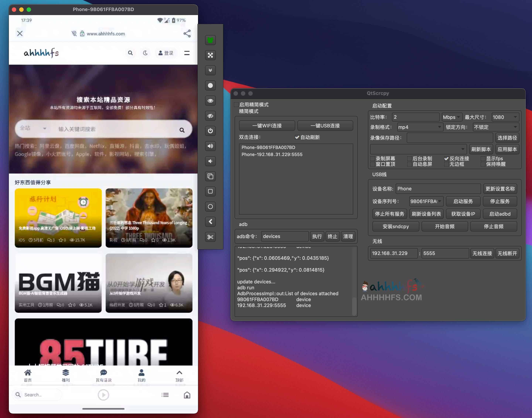Select the 192.168.31.229:5555 device in list
The width and height of the screenshot is (532, 418).
pos(272,154)
